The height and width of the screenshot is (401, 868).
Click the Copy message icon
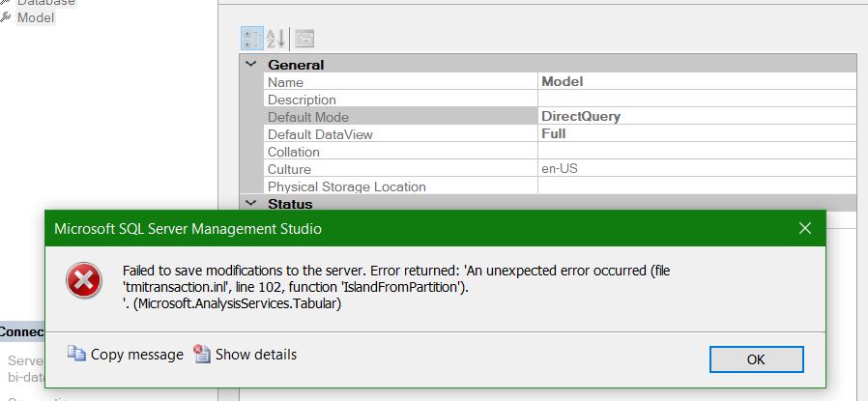[76, 354]
